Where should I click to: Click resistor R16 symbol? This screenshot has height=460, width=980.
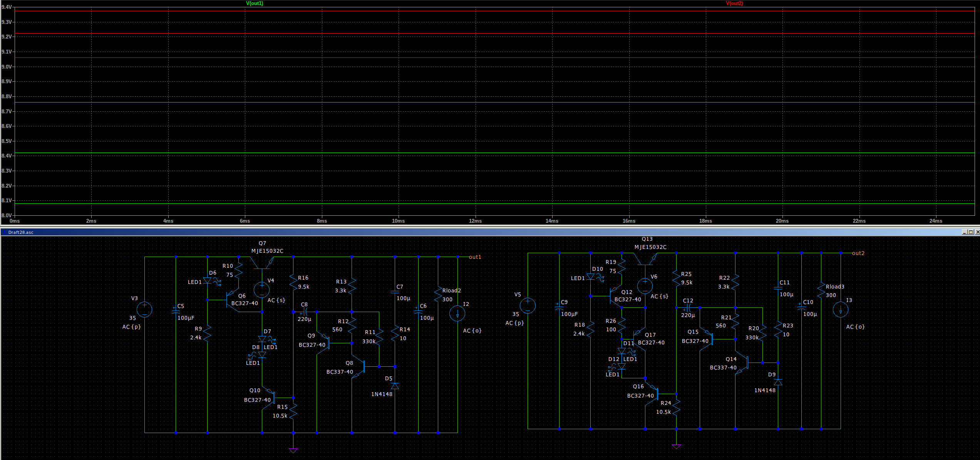coord(293,282)
